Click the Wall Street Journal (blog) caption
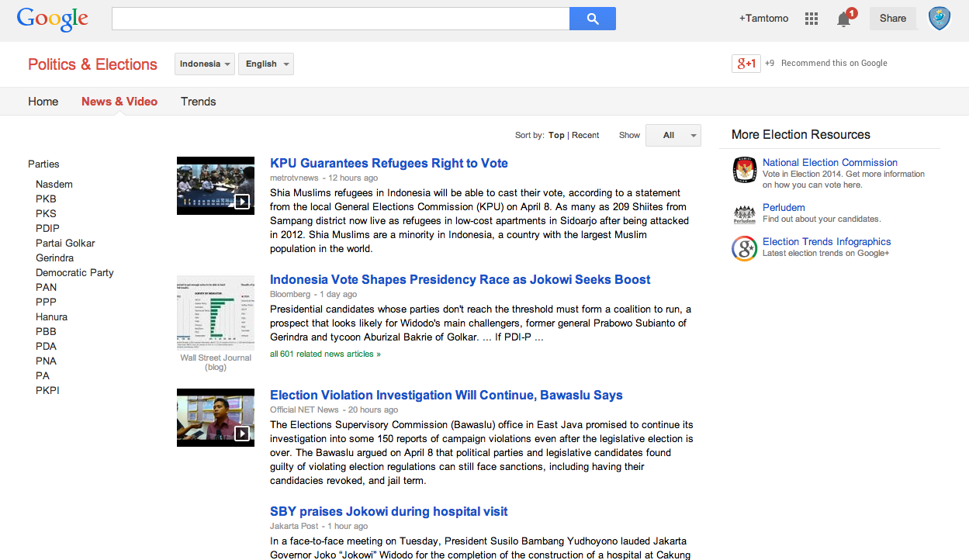The height and width of the screenshot is (560, 969). pos(216,362)
